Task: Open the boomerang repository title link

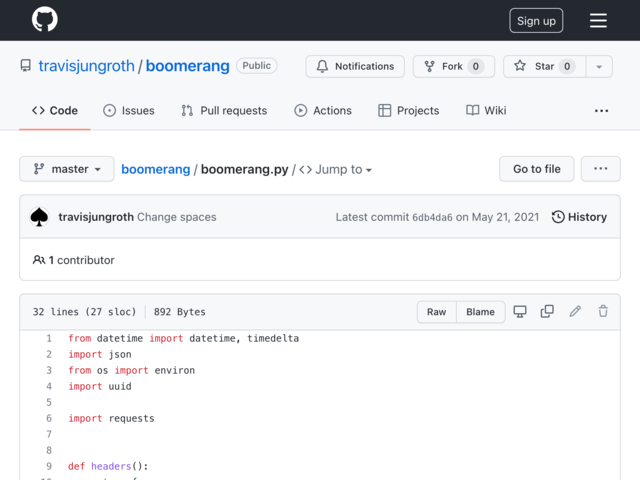Action: click(187, 66)
